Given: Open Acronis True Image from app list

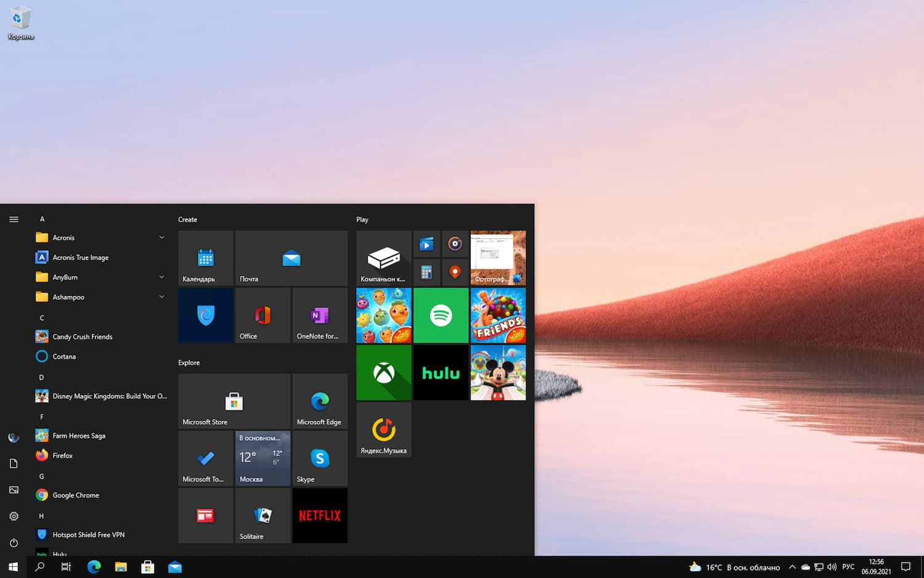Looking at the screenshot, I should [x=102, y=258].
